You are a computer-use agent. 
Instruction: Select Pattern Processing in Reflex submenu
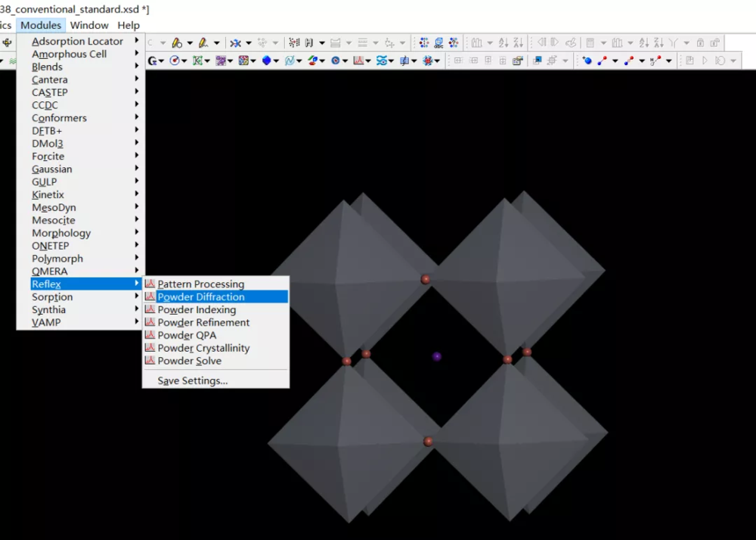(x=215, y=284)
